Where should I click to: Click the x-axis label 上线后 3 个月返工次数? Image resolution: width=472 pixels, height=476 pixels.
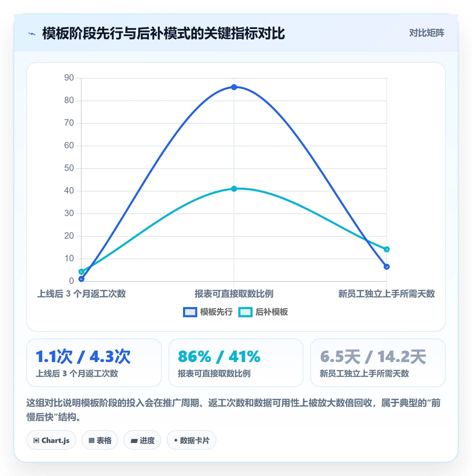pyautogui.click(x=81, y=294)
